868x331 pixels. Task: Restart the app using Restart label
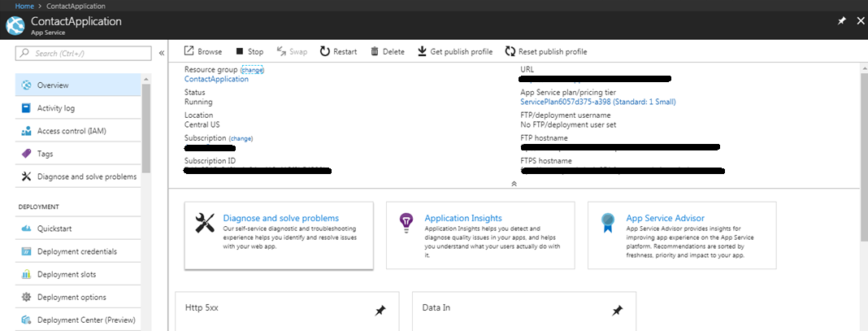click(x=345, y=51)
